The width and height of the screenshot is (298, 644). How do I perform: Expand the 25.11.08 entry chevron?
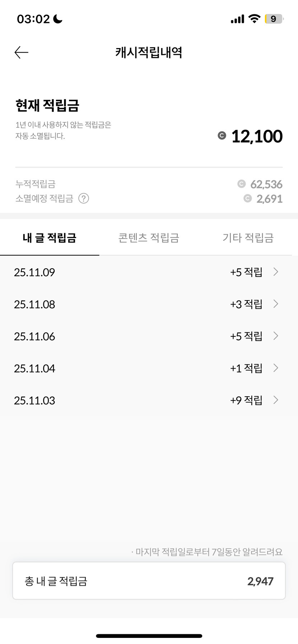[276, 304]
